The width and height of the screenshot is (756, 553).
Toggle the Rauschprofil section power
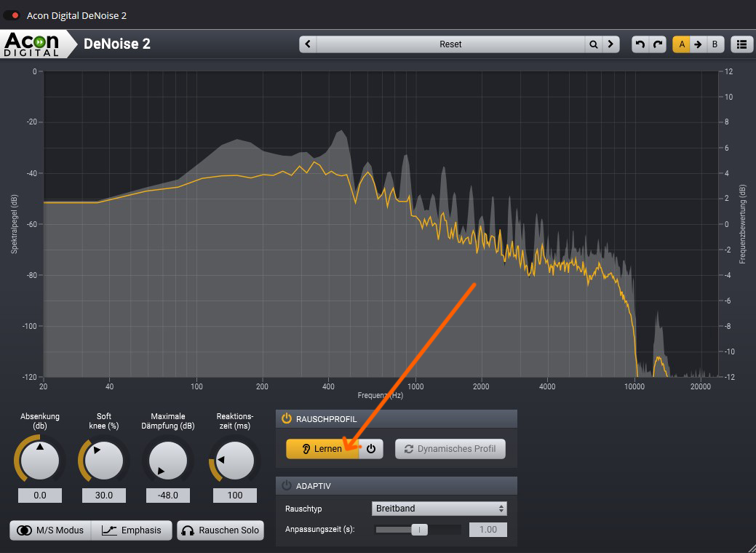pyautogui.click(x=287, y=418)
